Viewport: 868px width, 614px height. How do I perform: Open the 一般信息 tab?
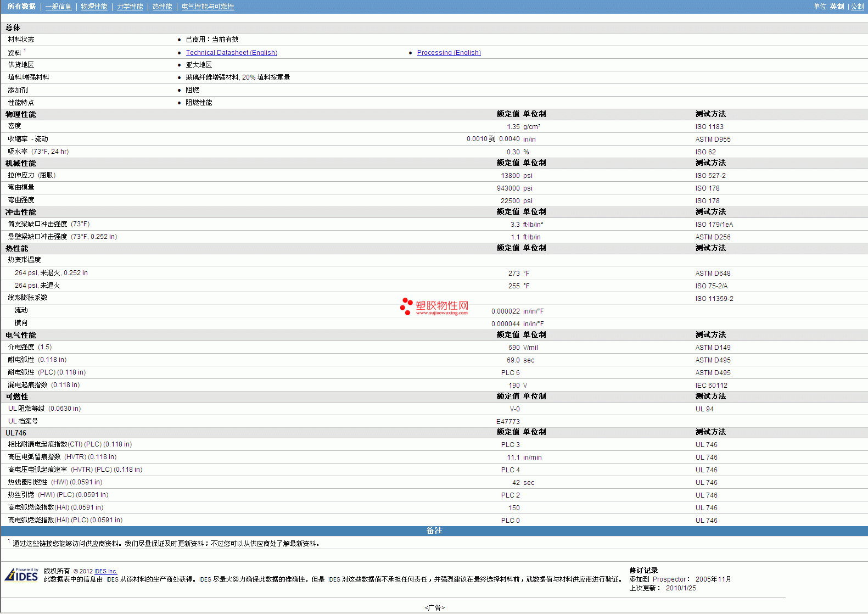click(58, 7)
